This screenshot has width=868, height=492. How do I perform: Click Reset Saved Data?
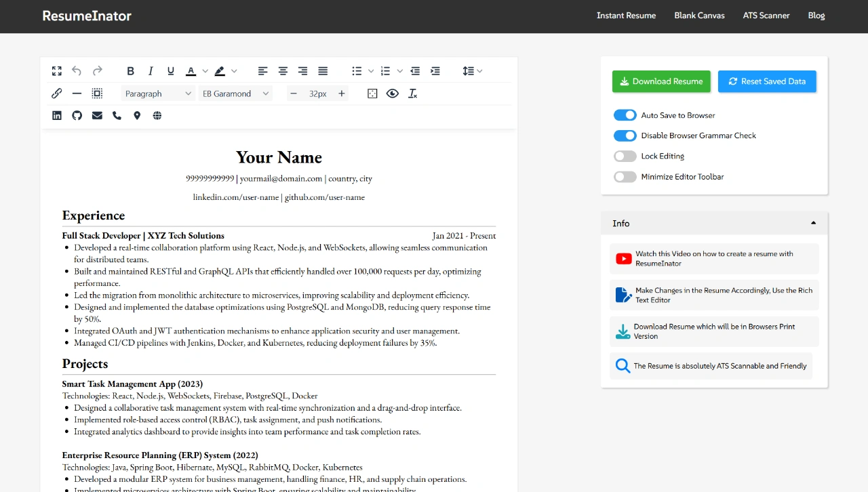[x=767, y=81]
